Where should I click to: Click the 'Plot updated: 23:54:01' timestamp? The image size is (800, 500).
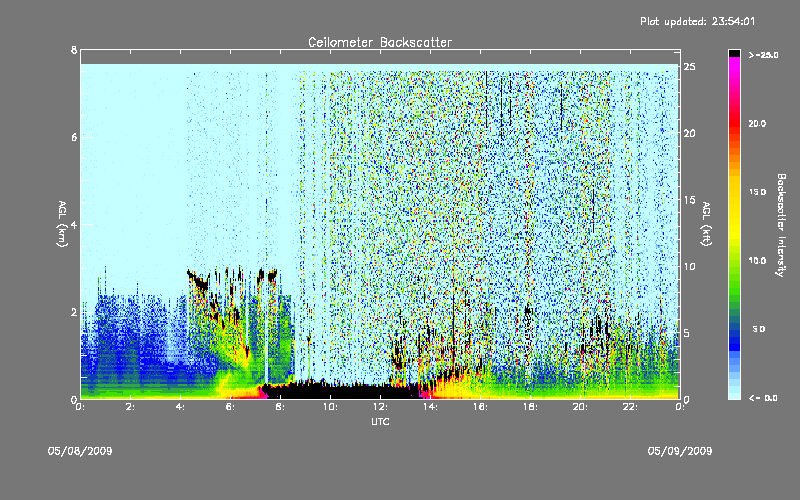pos(697,21)
